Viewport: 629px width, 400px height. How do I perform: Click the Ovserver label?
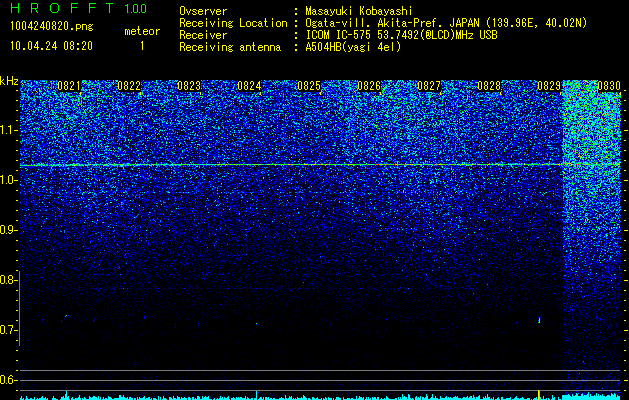coord(203,11)
